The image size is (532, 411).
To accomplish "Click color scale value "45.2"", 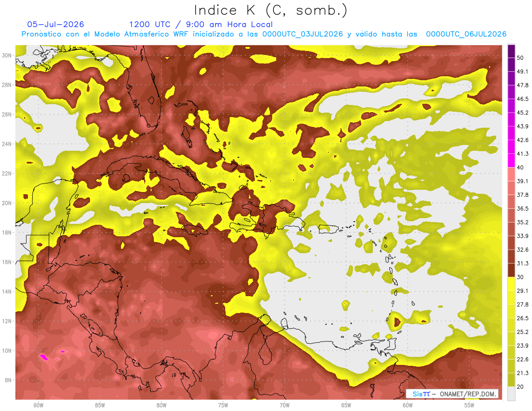I will [x=523, y=113].
